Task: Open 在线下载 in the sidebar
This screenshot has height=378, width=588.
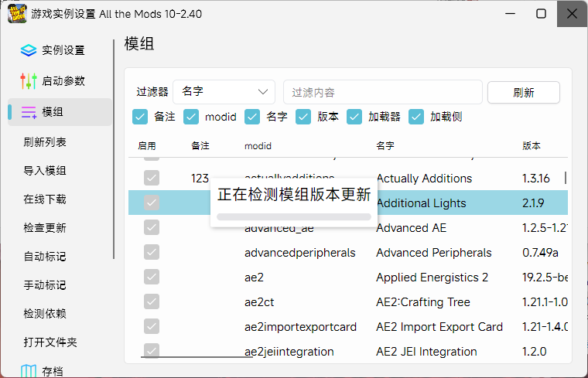Action: click(x=45, y=199)
